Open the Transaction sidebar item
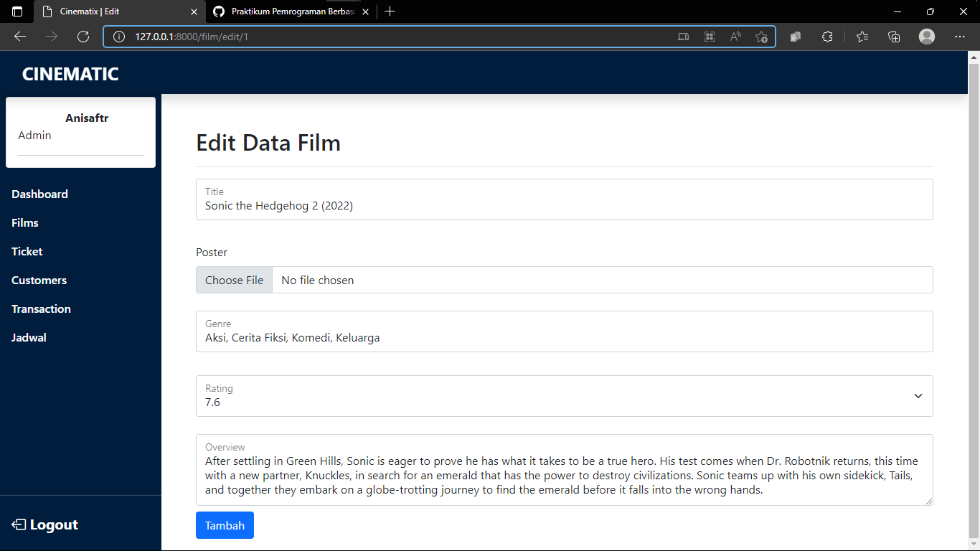The height and width of the screenshot is (551, 980). coord(41,309)
